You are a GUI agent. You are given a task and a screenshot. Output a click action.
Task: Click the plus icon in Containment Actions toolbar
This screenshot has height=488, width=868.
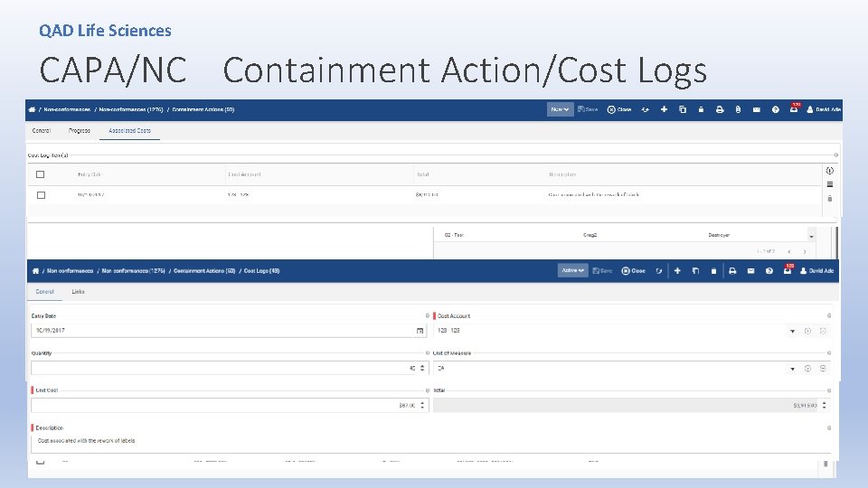click(664, 109)
